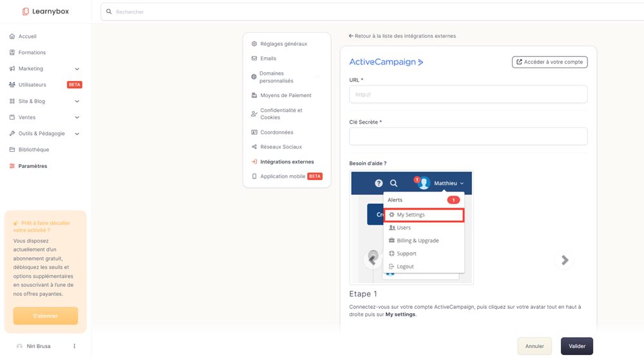Expand the Marketing submenu chevron
This screenshot has width=644, height=357.
click(x=77, y=69)
